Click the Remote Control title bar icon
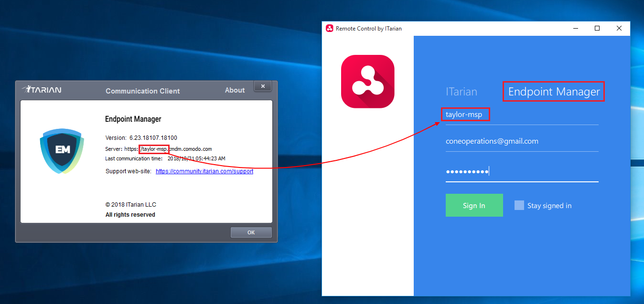This screenshot has width=644, height=304. pos(329,29)
